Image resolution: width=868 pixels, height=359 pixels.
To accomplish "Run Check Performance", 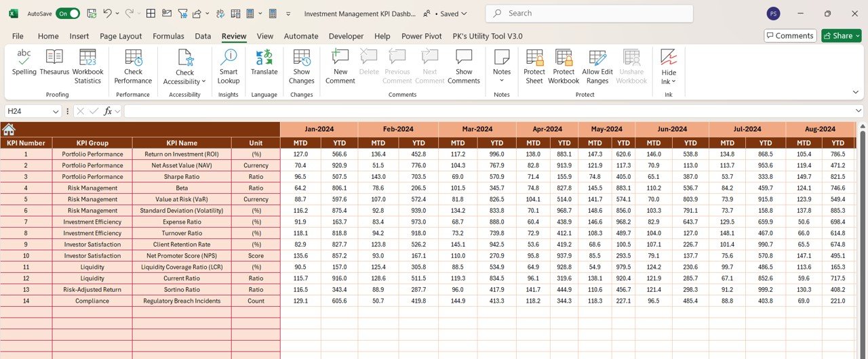I will click(x=133, y=67).
